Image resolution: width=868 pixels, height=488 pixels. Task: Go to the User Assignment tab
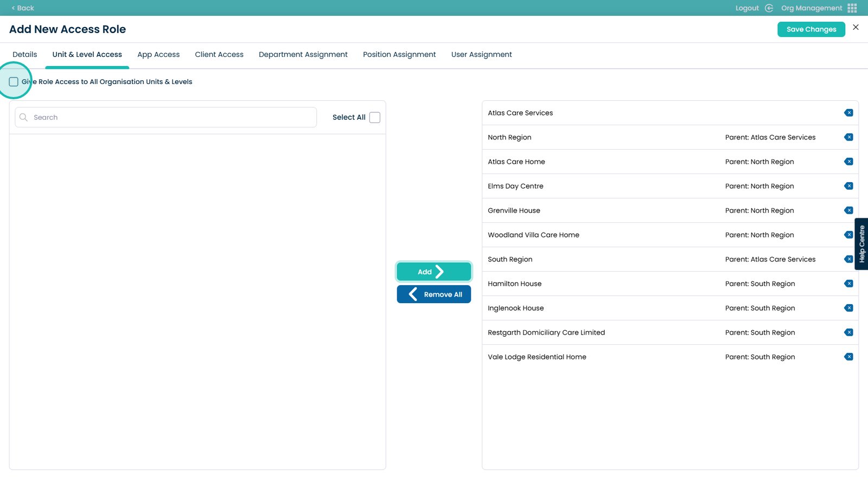pyautogui.click(x=481, y=55)
